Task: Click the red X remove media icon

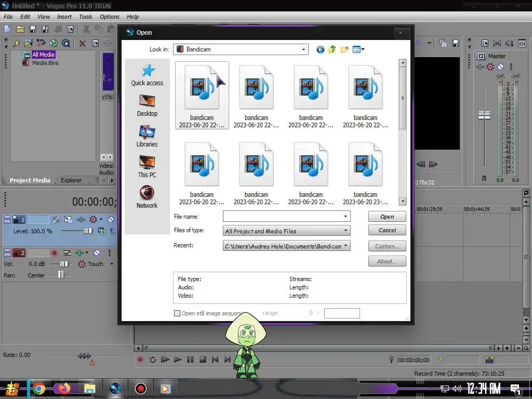Action: [x=83, y=43]
